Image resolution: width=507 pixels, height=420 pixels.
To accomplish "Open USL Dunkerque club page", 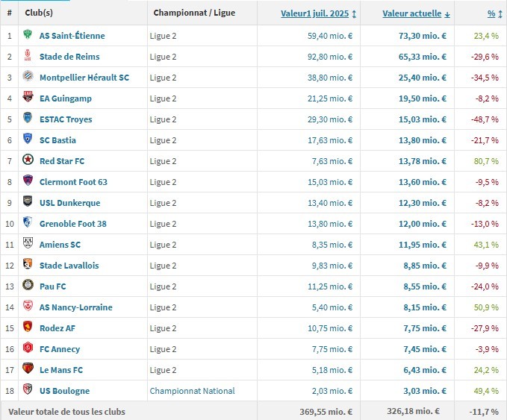I will pos(70,203).
